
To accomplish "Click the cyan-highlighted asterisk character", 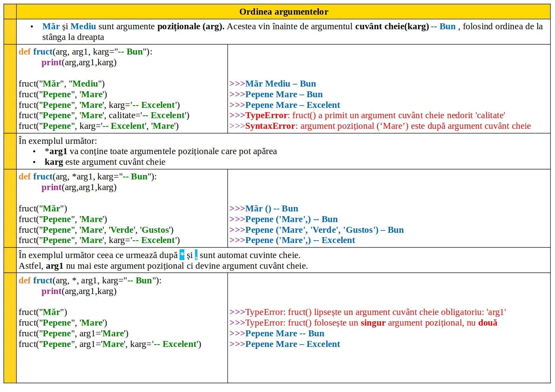I will pyautogui.click(x=182, y=255).
